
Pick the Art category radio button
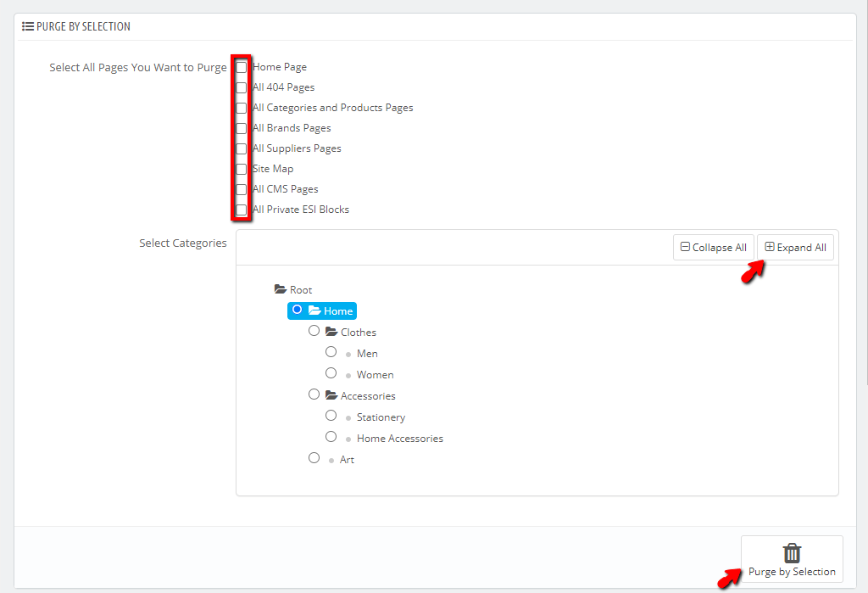coord(314,458)
